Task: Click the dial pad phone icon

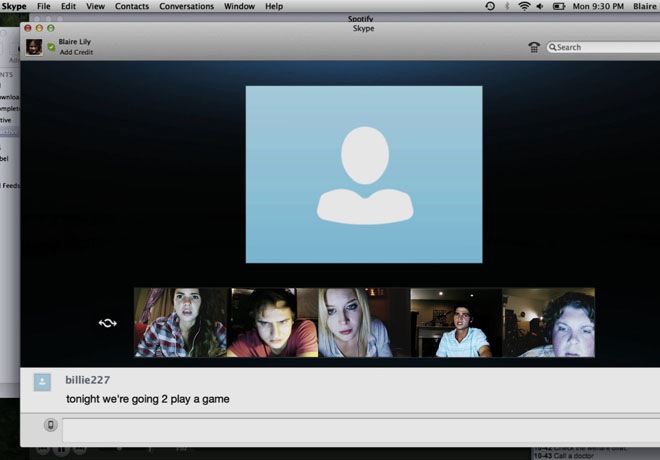Action: [534, 47]
